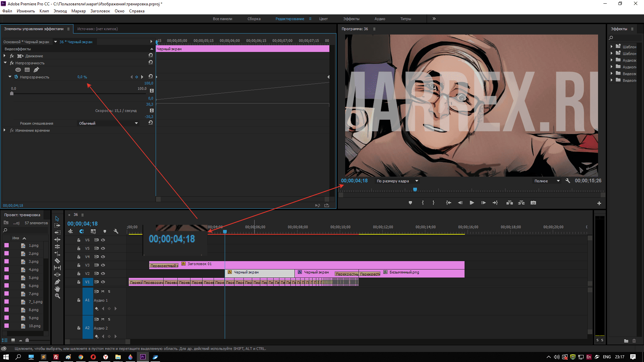This screenshot has width=644, height=362.
Task: Open the Маркер menu
Action: point(78,11)
